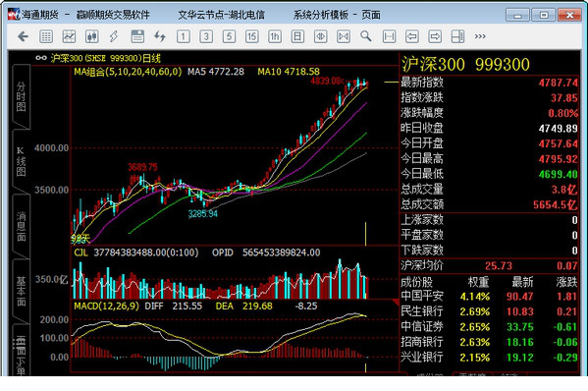Click the 中信证券 constituent row
The width and height of the screenshot is (588, 391).
pyautogui.click(x=489, y=327)
